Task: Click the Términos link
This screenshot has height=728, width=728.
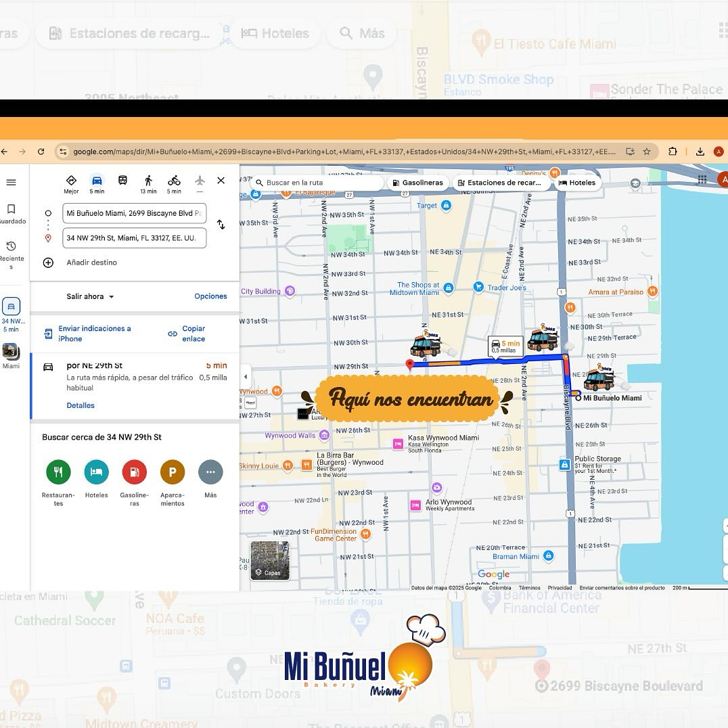Action: click(x=529, y=588)
